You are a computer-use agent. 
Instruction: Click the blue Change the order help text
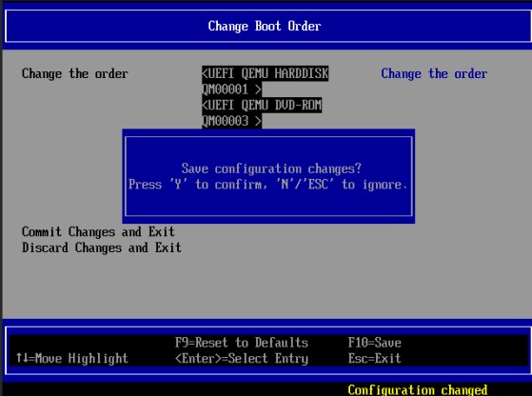click(x=434, y=73)
